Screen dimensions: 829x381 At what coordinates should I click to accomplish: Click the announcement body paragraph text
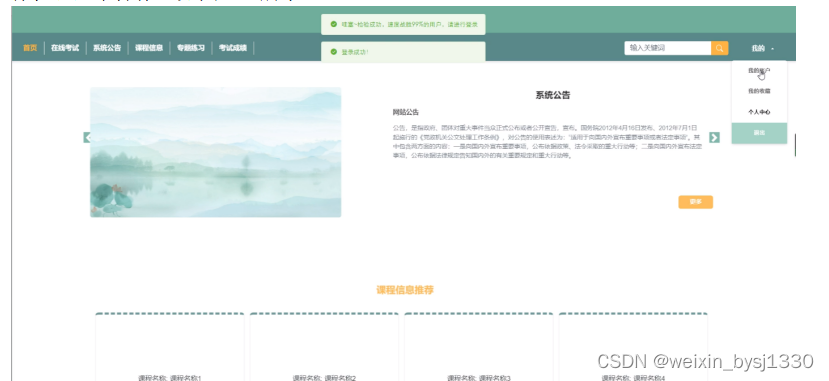547,142
